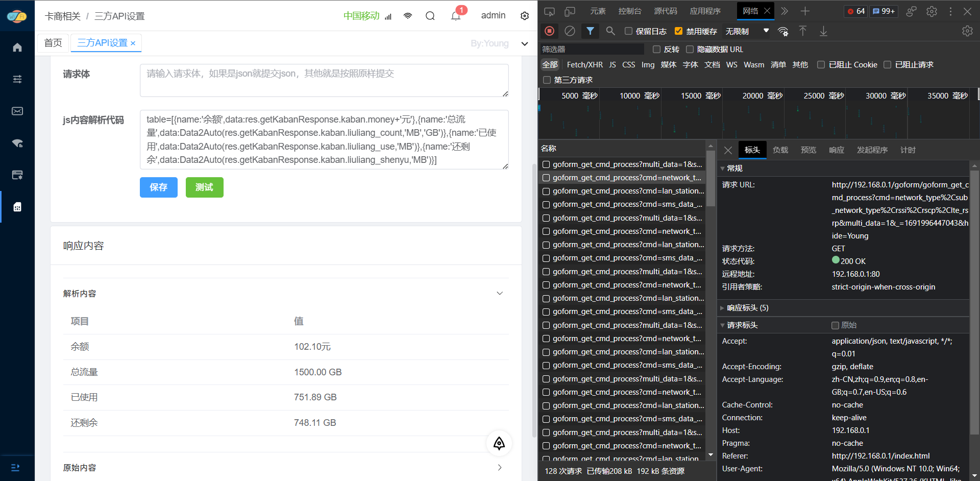
Task: Switch to the 首页 page tab
Action: click(x=53, y=43)
